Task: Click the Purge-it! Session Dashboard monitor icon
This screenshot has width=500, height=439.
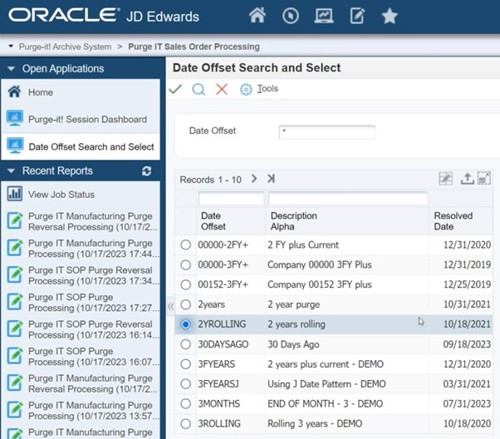Action: point(15,118)
